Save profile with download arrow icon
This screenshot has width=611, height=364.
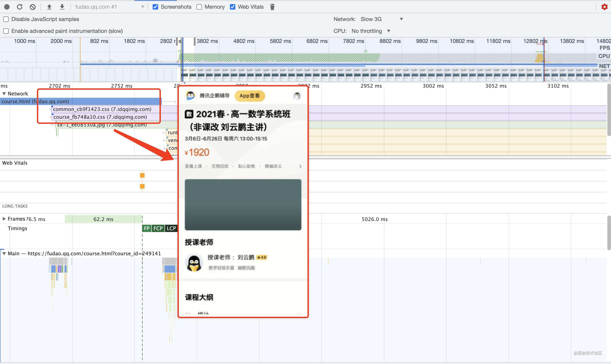pyautogui.click(x=62, y=7)
